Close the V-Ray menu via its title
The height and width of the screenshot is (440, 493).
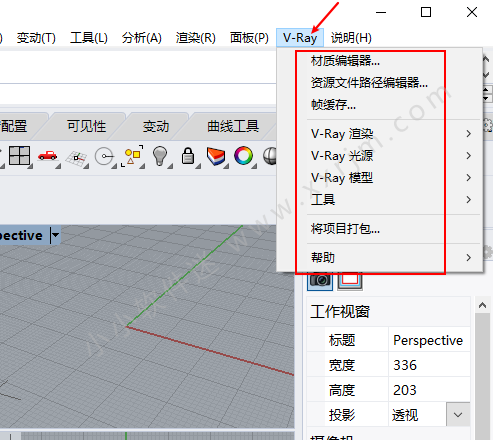tap(300, 38)
